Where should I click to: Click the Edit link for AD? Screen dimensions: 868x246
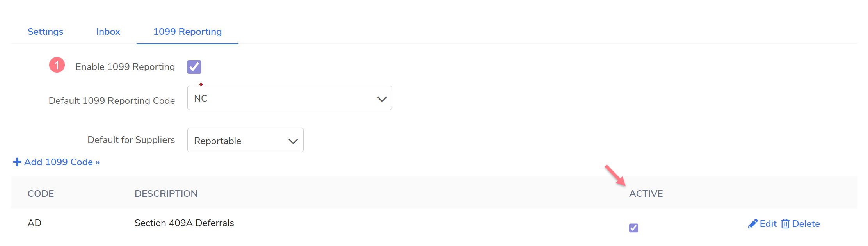tap(768, 224)
